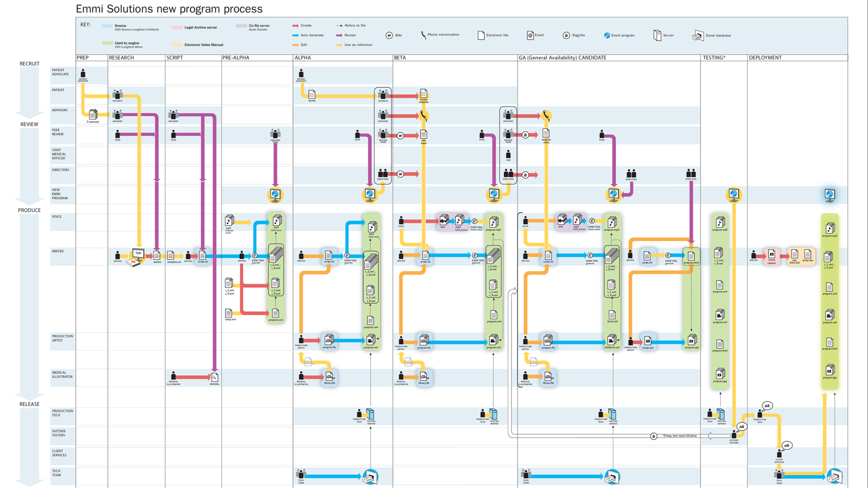Click the Client Services person icon

tap(779, 454)
